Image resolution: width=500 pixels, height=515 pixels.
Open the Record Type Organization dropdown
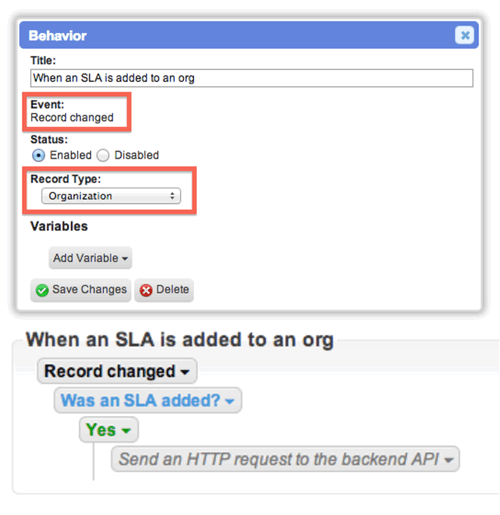click(111, 196)
